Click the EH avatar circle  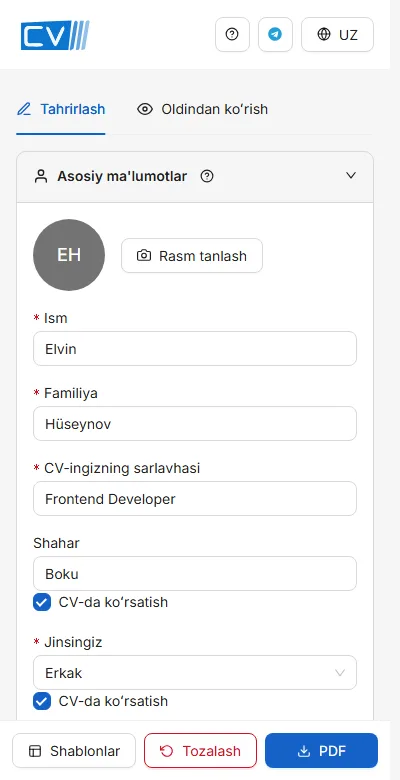[x=69, y=255]
